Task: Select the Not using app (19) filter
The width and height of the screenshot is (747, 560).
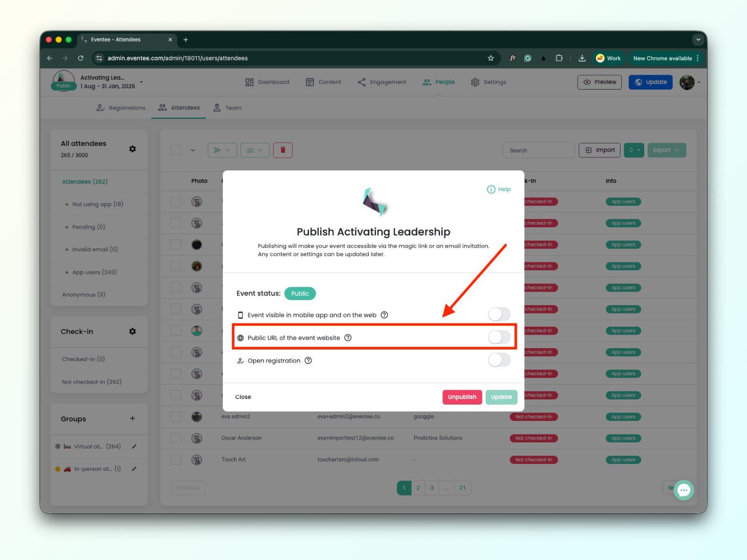Action: coord(98,204)
